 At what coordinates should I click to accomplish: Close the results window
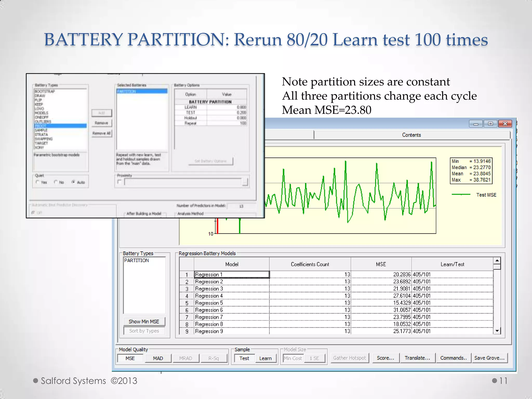coord(505,124)
